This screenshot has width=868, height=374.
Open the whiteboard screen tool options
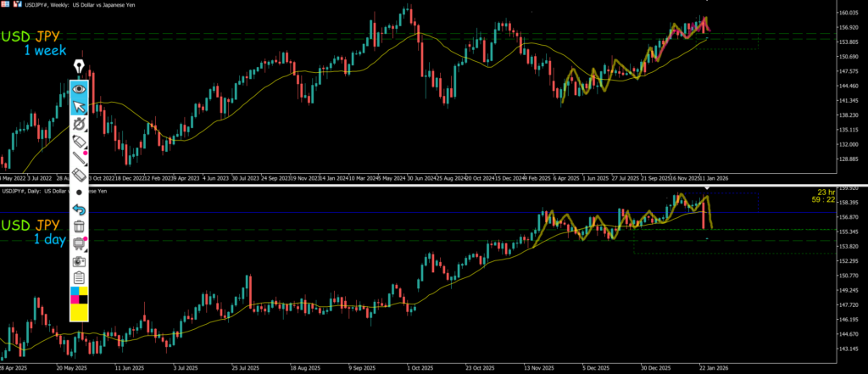[79, 244]
